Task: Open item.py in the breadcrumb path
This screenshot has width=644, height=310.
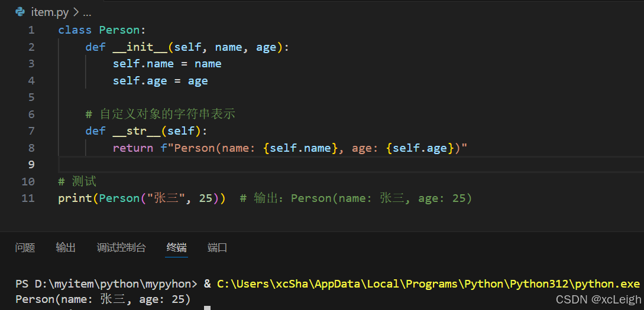Action: tap(50, 12)
